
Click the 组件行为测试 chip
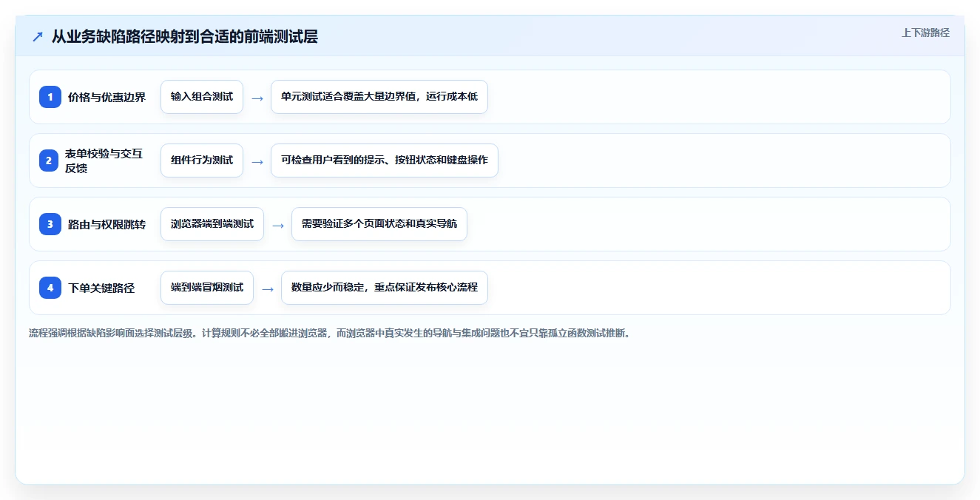(202, 161)
